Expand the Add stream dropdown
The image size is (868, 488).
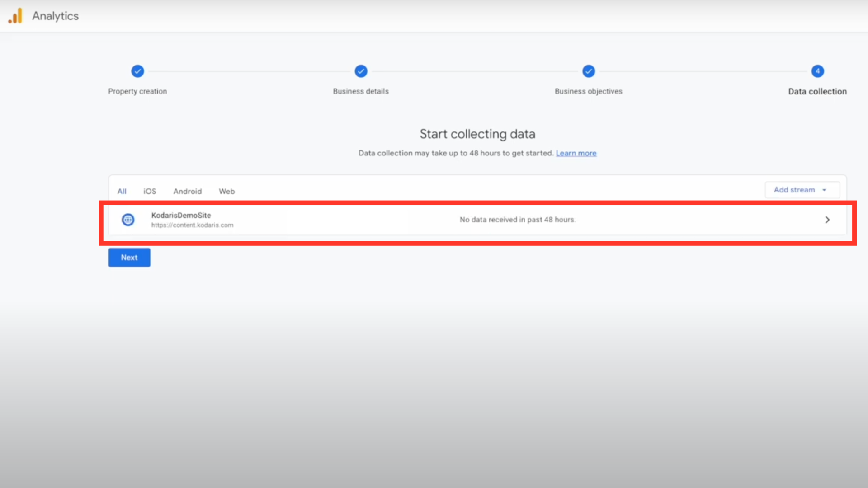point(794,190)
